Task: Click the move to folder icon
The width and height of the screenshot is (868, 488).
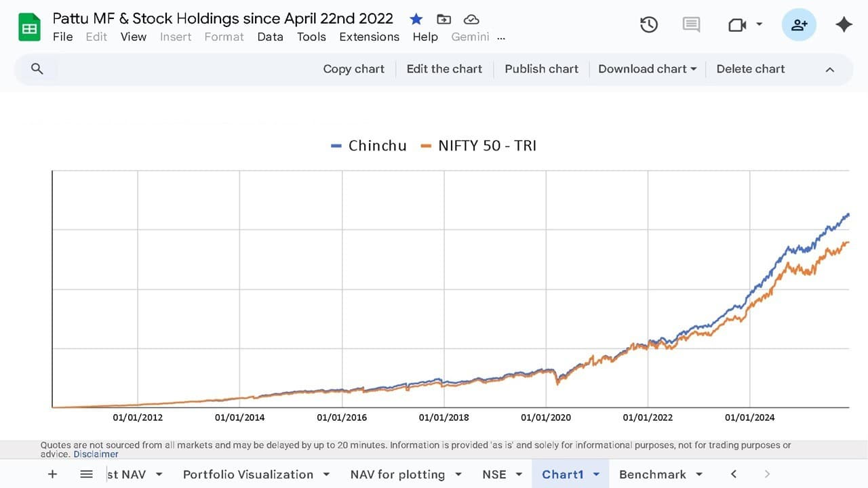Action: coord(443,19)
